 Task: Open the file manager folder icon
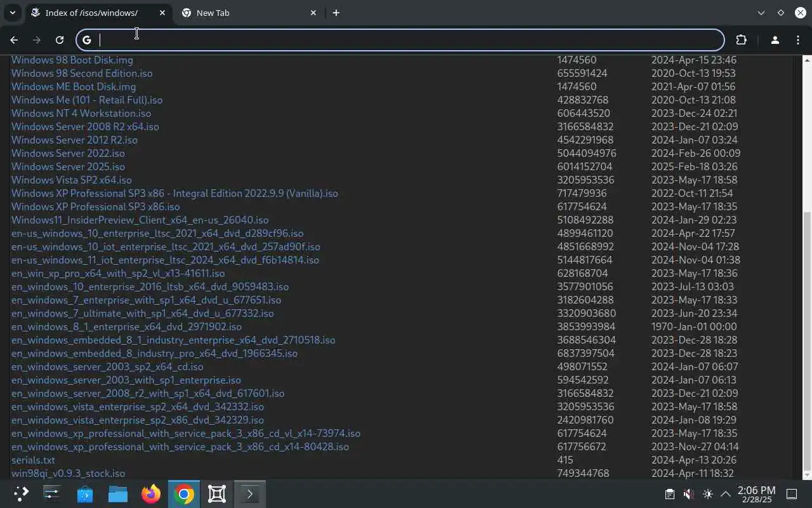pyautogui.click(x=118, y=494)
